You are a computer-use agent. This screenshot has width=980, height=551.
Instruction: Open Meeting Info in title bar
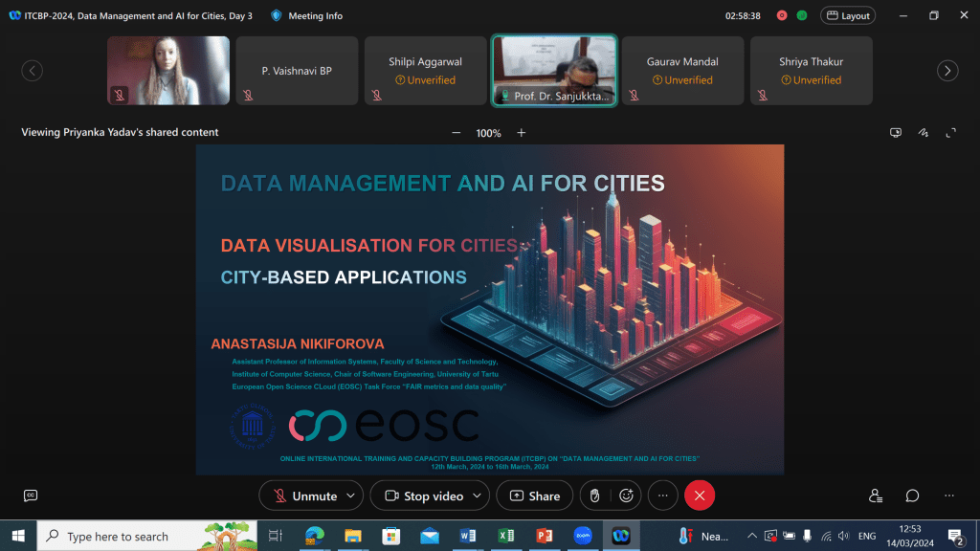[x=306, y=15]
